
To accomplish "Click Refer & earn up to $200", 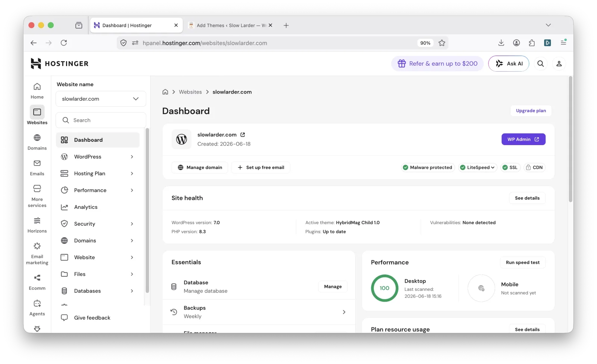I will coord(437,63).
